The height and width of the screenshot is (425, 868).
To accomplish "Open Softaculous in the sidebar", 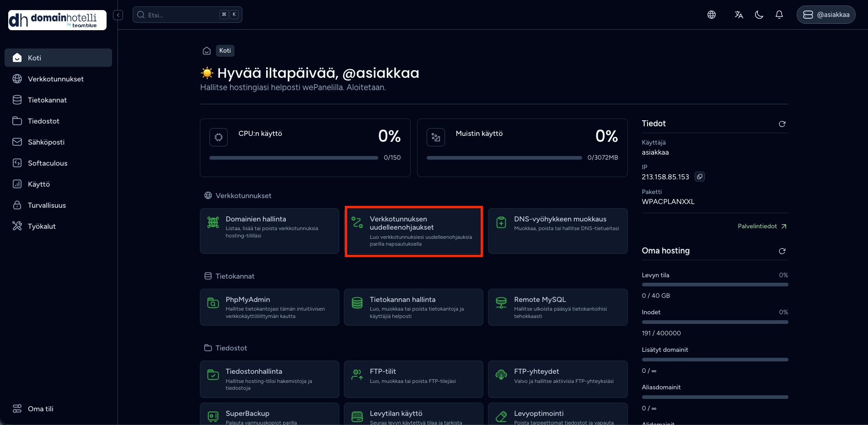I will click(58, 163).
